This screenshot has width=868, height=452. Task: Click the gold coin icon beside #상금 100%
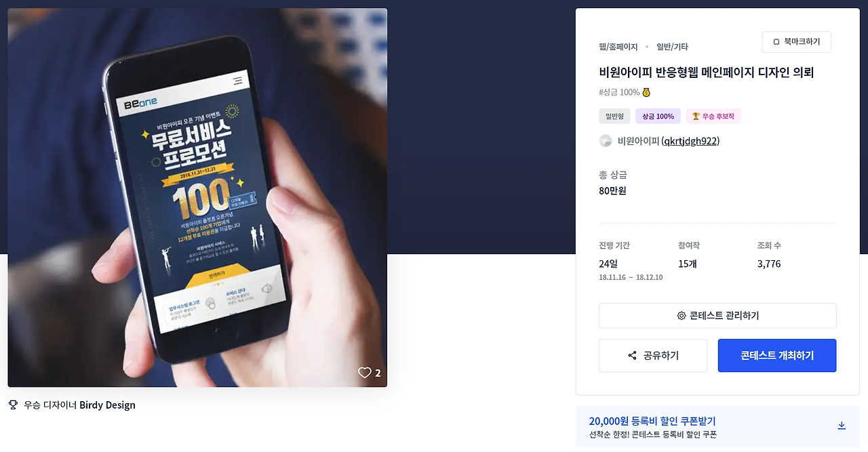click(x=646, y=92)
